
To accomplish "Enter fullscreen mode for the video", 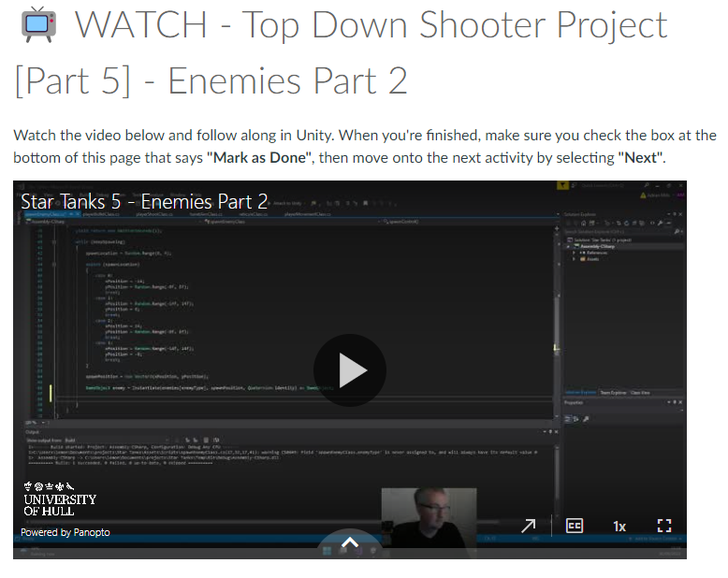I will click(x=664, y=527).
